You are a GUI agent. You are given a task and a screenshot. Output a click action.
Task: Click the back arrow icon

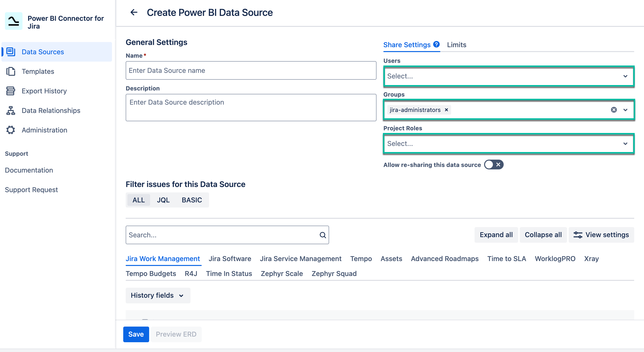(134, 12)
